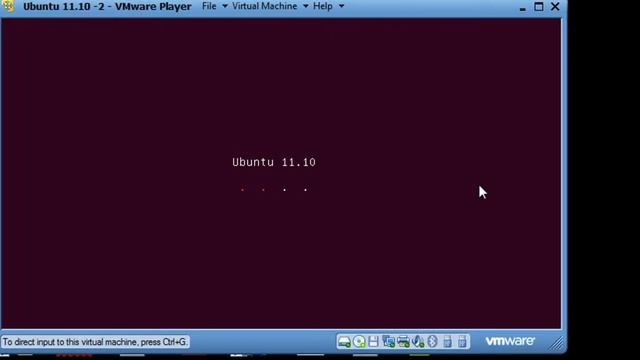Click the window resize grip corner
This screenshot has height=360, width=640.
557,343
